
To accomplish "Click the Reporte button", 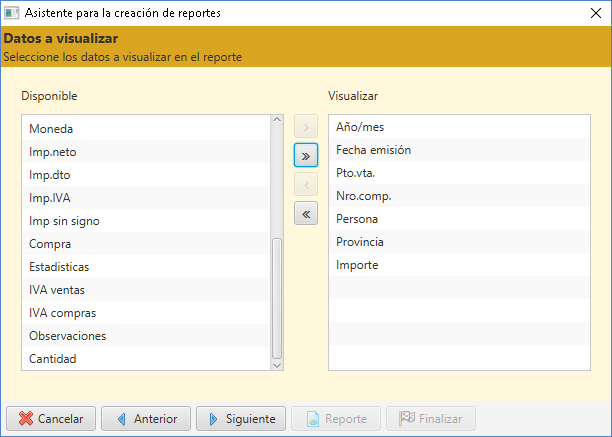I will 336,419.
